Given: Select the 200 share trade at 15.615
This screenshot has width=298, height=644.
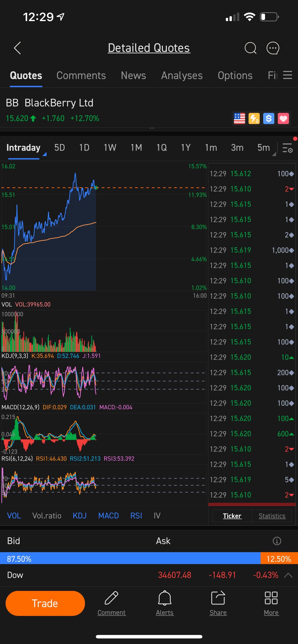Looking at the screenshot, I should click(252, 373).
